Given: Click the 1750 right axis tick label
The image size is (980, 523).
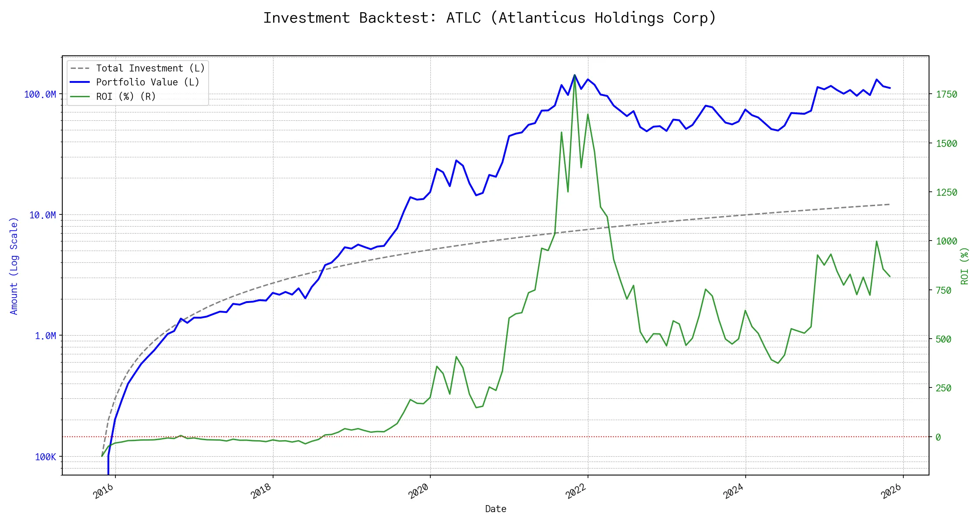Looking at the screenshot, I should [x=946, y=95].
